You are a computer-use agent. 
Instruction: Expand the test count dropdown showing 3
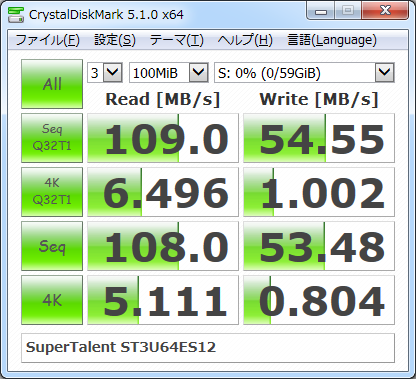click(x=112, y=72)
